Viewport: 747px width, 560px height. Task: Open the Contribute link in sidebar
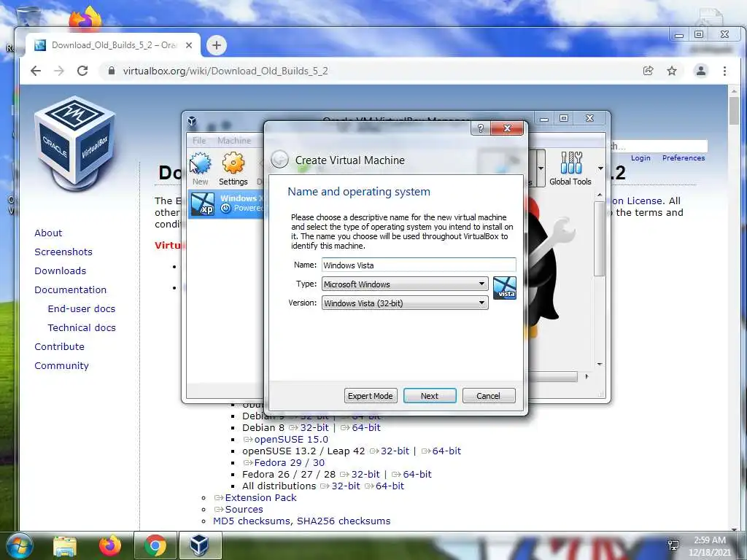pos(59,346)
